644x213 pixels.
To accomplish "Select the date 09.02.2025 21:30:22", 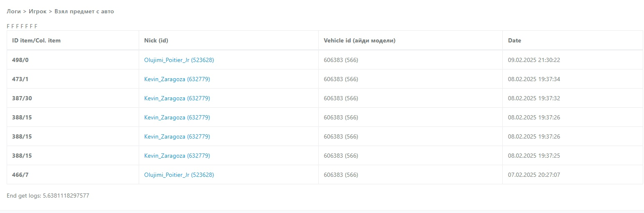I will click(x=534, y=60).
